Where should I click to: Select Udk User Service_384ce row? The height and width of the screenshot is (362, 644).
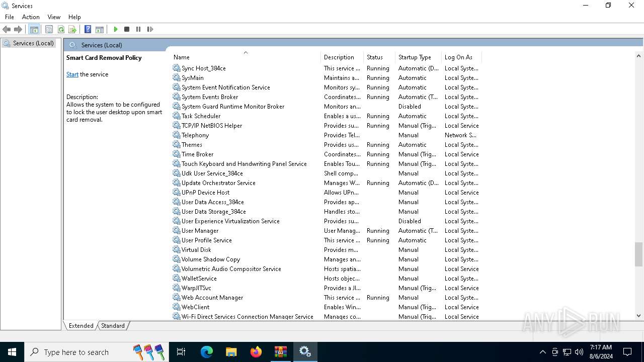click(x=326, y=173)
